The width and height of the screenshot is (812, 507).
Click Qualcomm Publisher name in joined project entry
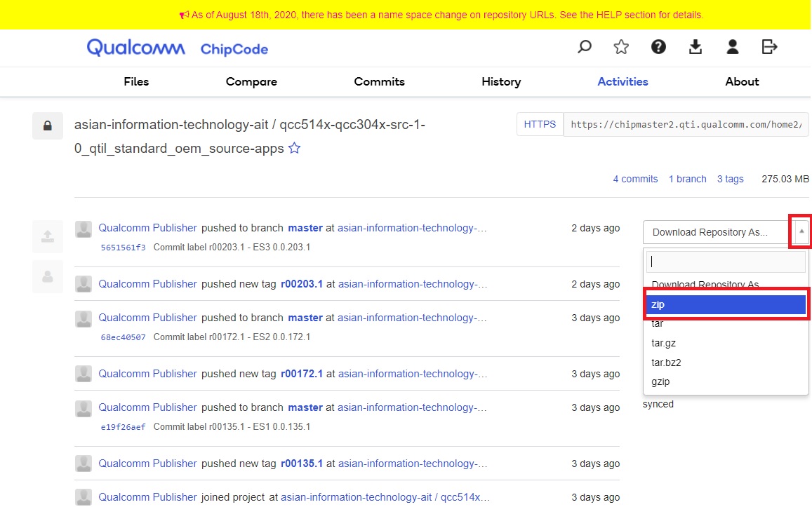[x=147, y=497]
